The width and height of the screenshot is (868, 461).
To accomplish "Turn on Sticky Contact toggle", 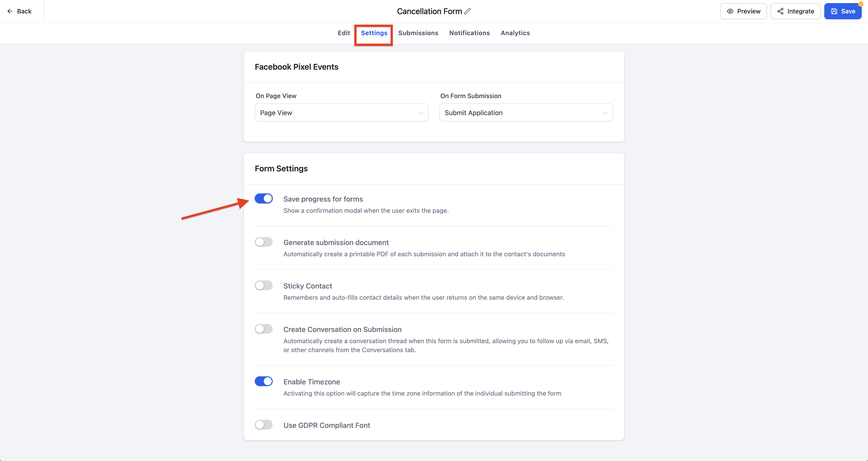I will 263,285.
